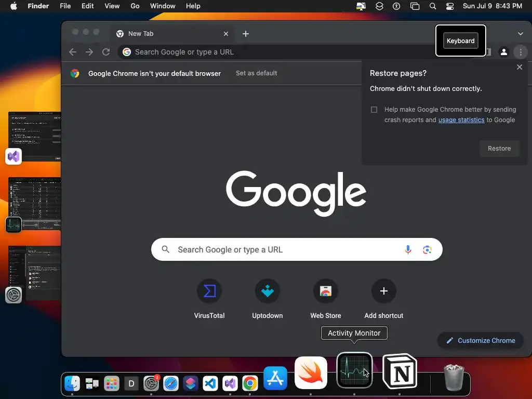The height and width of the screenshot is (399, 532).
Task: Open the Chrome three-dot menu
Action: pyautogui.click(x=521, y=52)
